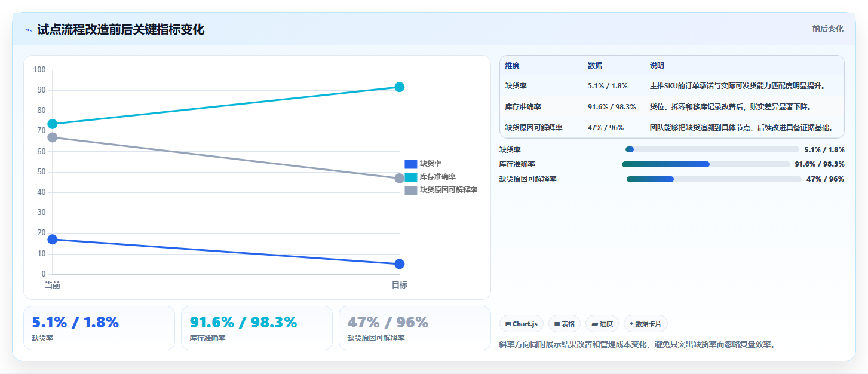Click the blue 缺货率 point at 目标

pos(400,264)
